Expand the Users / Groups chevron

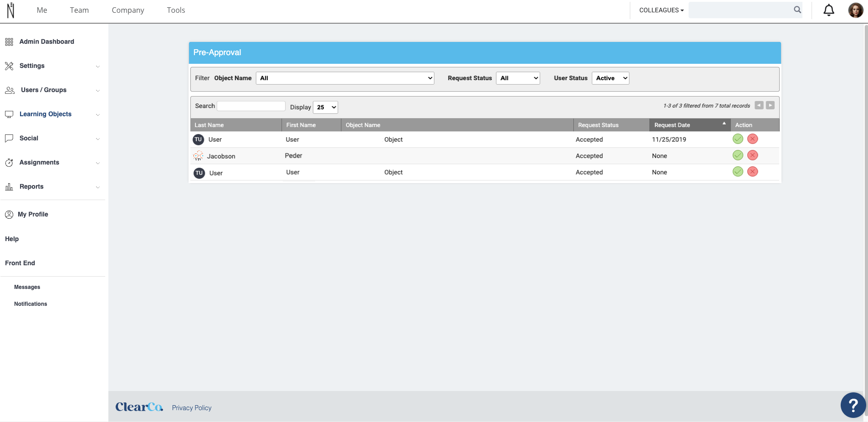click(98, 91)
